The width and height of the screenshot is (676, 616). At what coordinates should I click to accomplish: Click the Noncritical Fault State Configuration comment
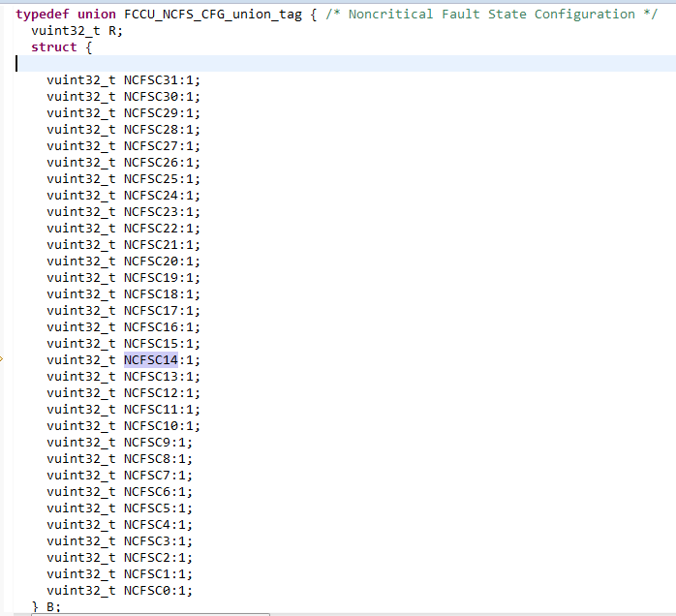[491, 15]
